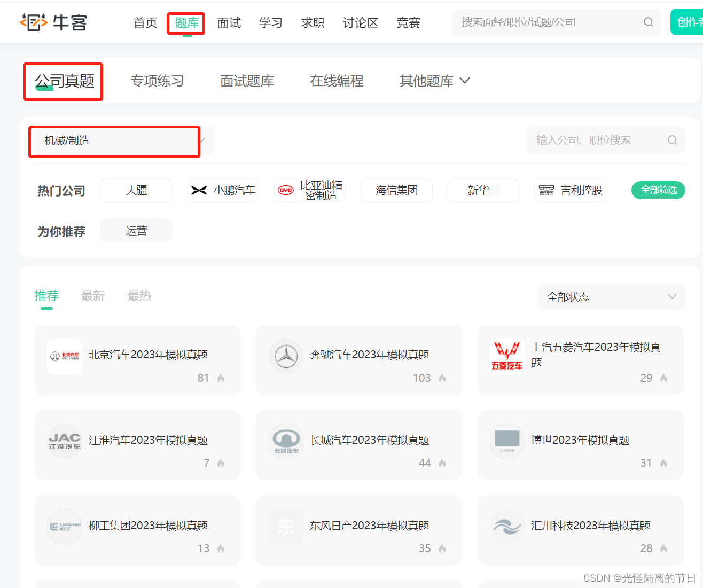Click the 比亚迪 BYD logo icon
The image size is (703, 588).
pyautogui.click(x=286, y=190)
